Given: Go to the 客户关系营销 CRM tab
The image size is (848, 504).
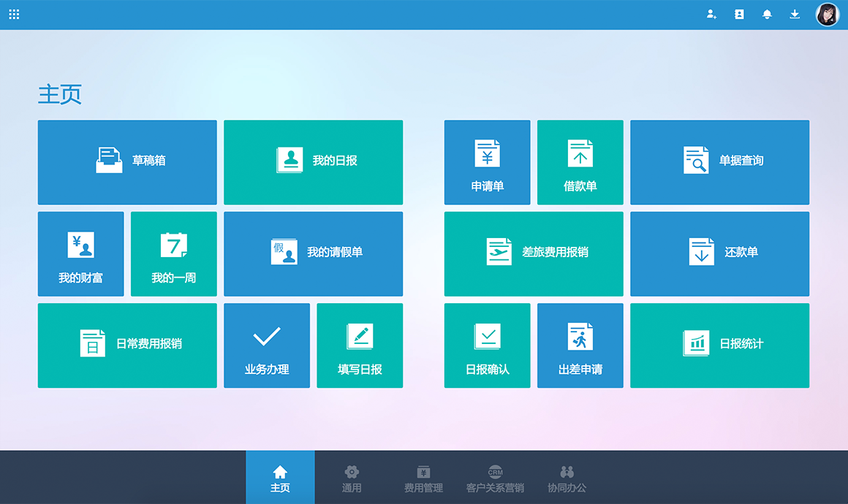Looking at the screenshot, I should click(495, 478).
